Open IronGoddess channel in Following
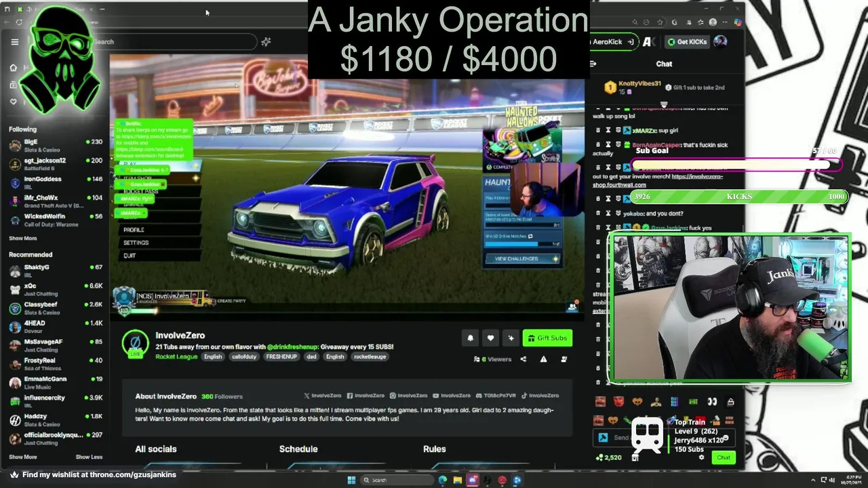Image resolution: width=868 pixels, height=488 pixels. pos(55,182)
